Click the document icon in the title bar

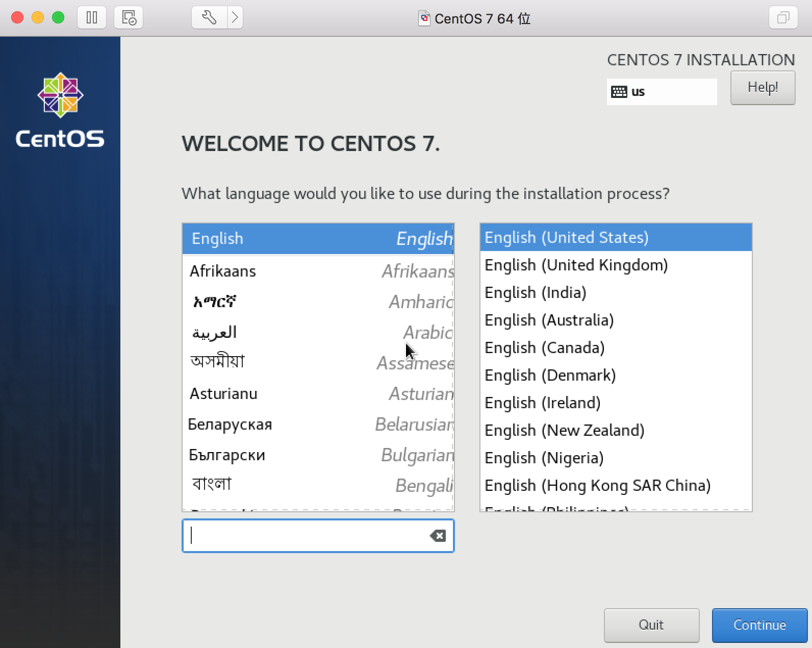424,18
